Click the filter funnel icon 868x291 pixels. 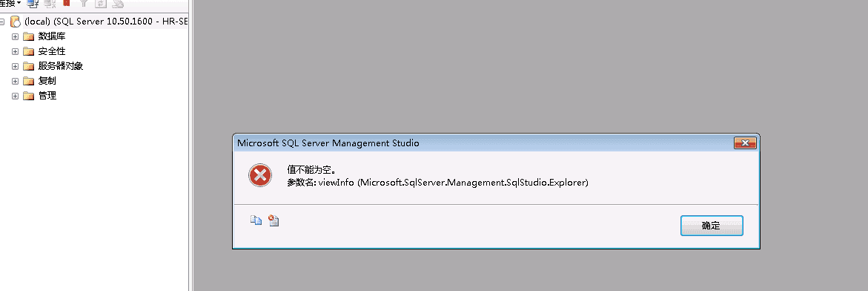click(x=84, y=3)
